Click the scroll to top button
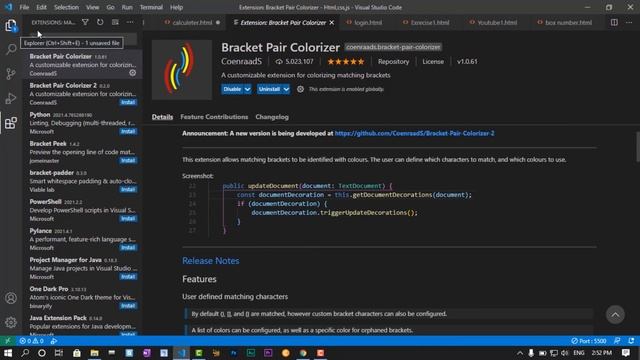This screenshot has width=640, height=360. pyautogui.click(x=615, y=315)
